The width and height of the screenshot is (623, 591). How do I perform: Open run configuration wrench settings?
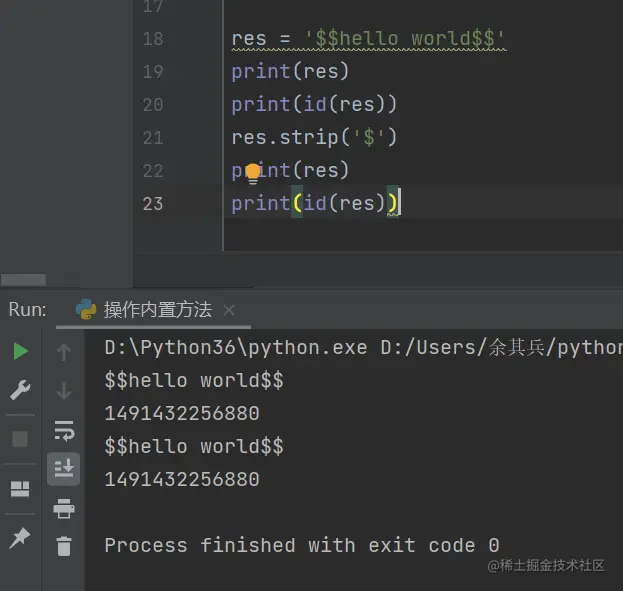click(x=21, y=390)
